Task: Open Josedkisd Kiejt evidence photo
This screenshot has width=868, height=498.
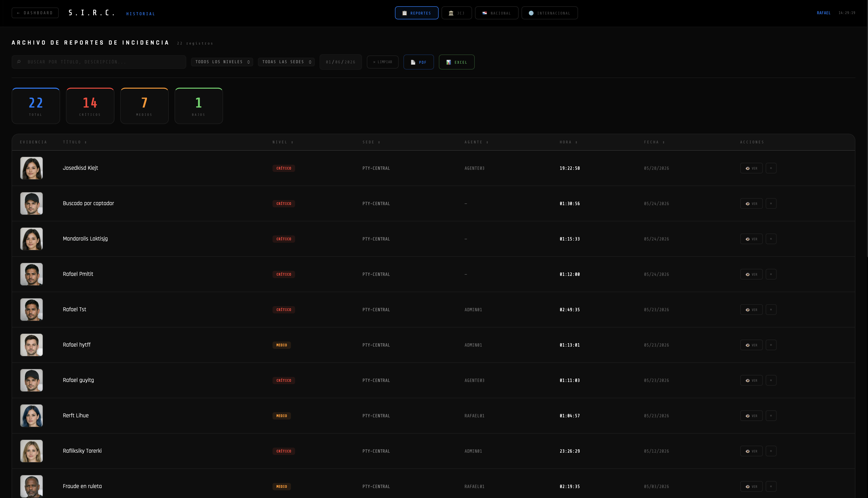Action: (32, 168)
